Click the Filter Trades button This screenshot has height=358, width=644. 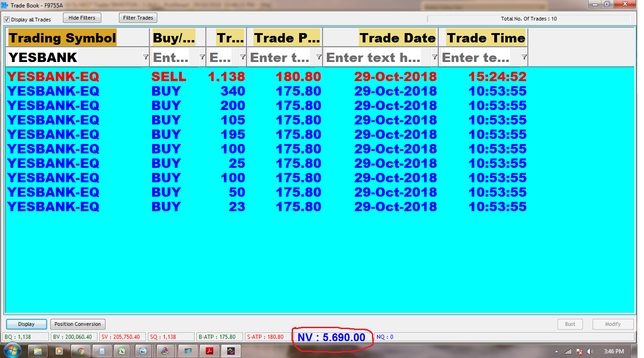click(138, 18)
